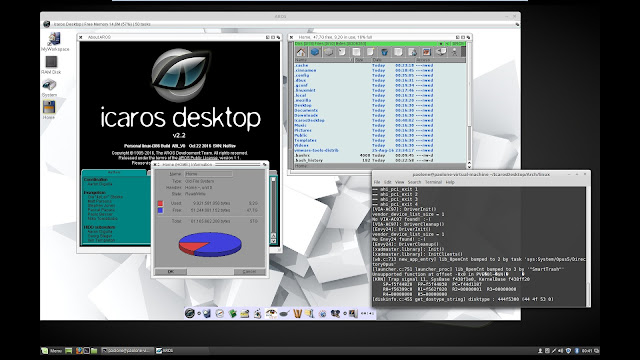Viewport: 640px width, 360px height.
Task: Open the globe network dock icon
Action: click(x=322, y=313)
